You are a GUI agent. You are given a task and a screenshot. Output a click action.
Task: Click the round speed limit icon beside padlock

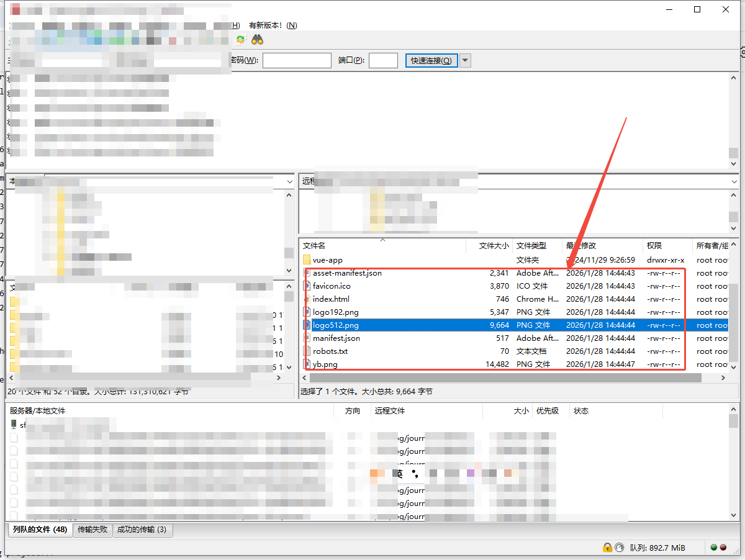[618, 548]
